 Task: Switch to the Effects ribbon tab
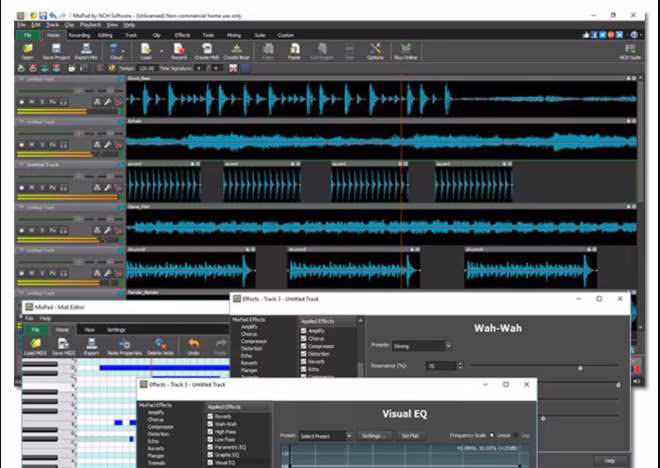(182, 35)
